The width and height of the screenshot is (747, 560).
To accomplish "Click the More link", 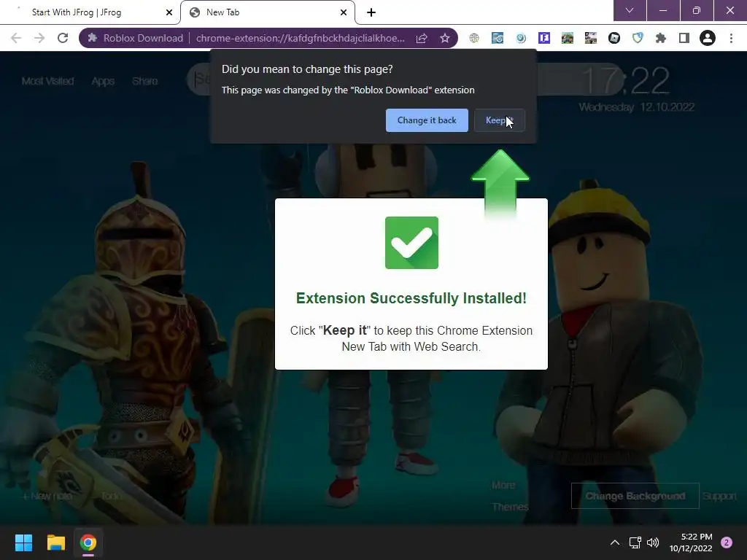I will pos(503,485).
